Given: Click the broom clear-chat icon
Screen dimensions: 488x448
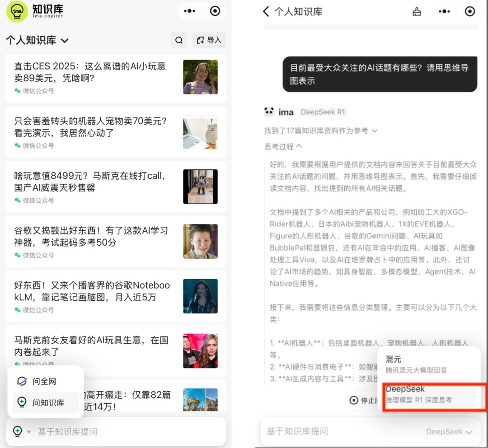Looking at the screenshot, I should click(x=417, y=12).
